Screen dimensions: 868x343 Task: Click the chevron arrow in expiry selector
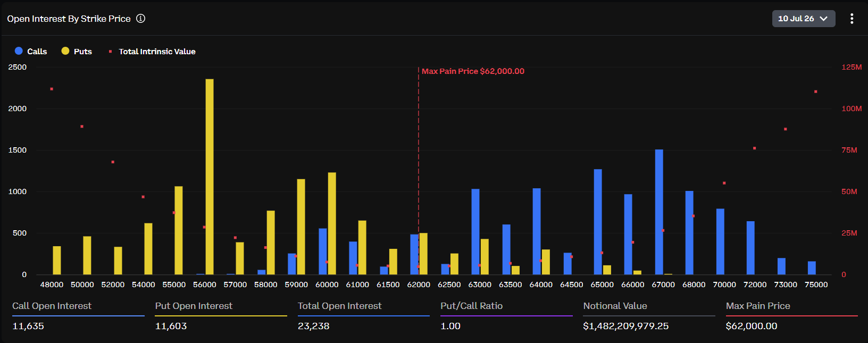tap(824, 19)
